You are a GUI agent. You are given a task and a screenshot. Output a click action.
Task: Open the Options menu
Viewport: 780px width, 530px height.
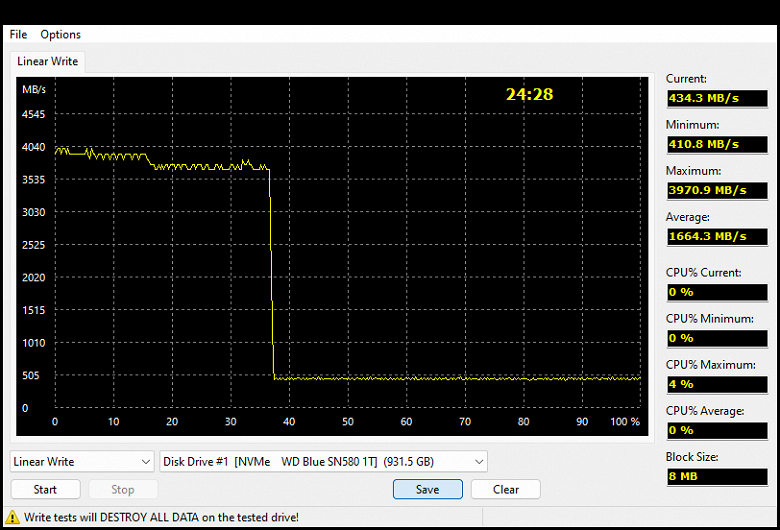point(60,34)
